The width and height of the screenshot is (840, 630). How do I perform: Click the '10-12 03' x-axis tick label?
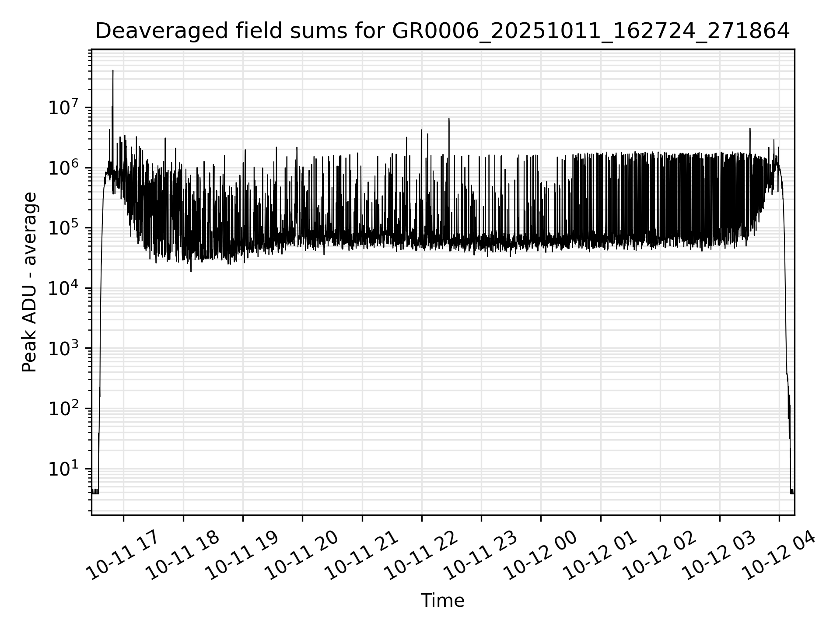(x=718, y=555)
